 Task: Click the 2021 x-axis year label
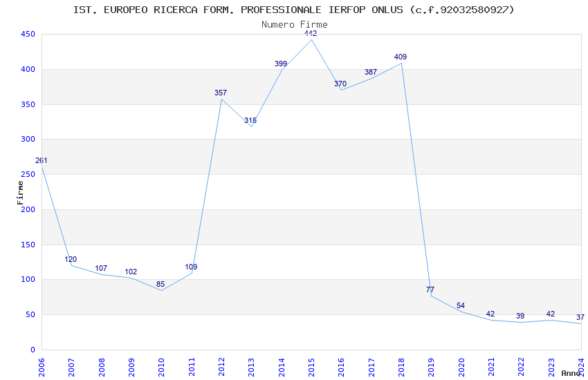pyautogui.click(x=491, y=368)
